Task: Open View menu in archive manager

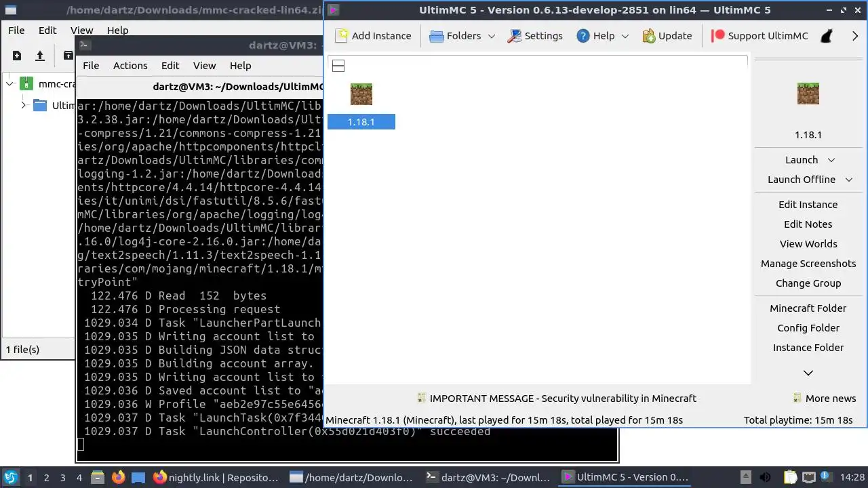Action: 81,30
